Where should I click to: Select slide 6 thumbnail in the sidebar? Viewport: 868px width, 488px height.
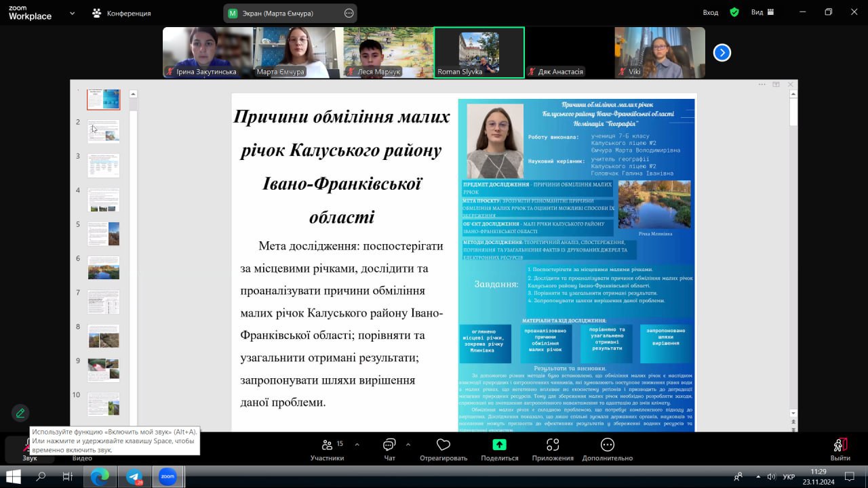coord(103,268)
